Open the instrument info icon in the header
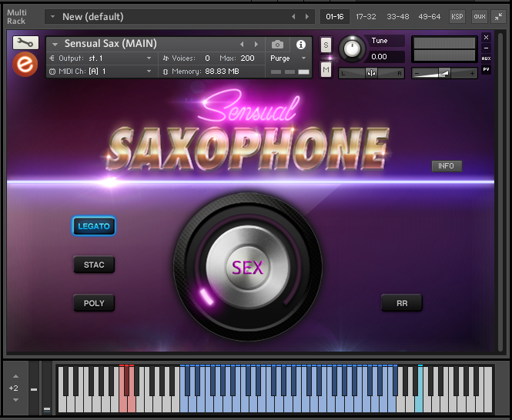Viewport: 512px width, 420px height. click(301, 45)
